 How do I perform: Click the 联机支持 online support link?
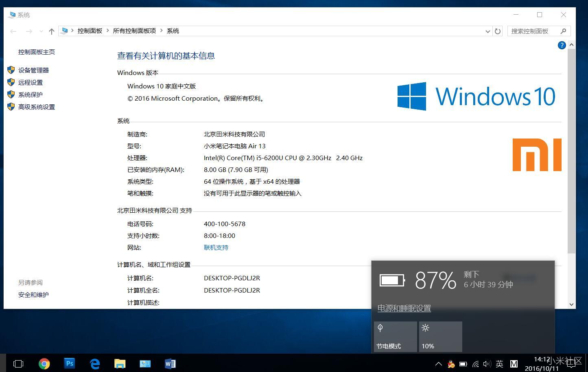(216, 247)
